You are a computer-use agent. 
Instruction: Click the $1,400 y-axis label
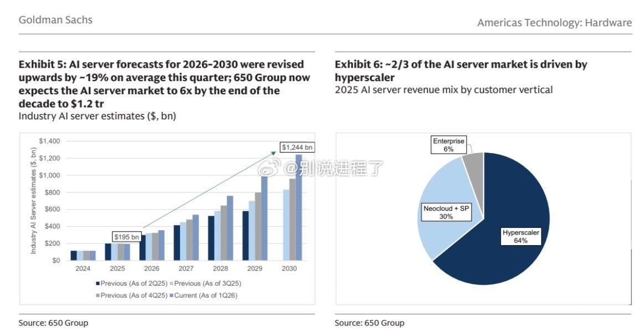(x=49, y=141)
